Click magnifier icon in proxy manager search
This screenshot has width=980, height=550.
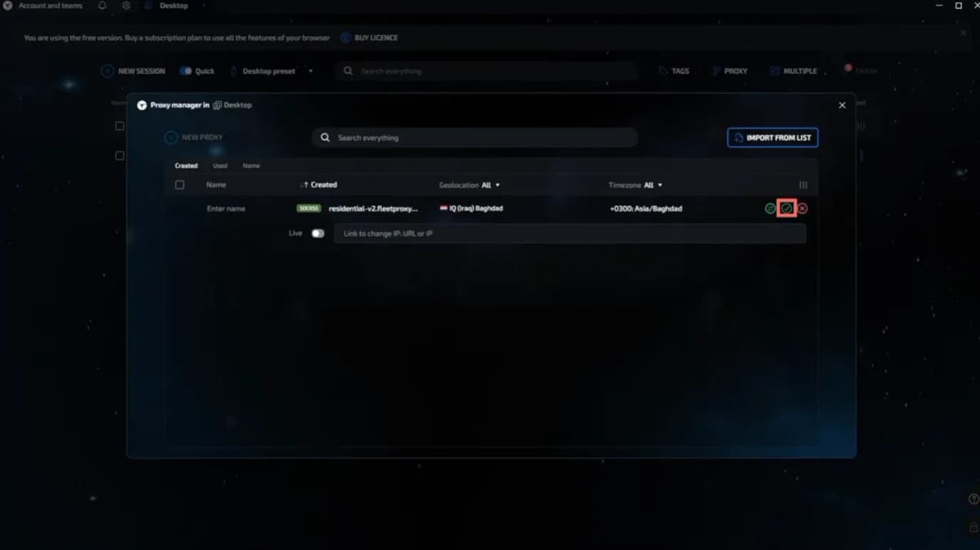coord(325,138)
